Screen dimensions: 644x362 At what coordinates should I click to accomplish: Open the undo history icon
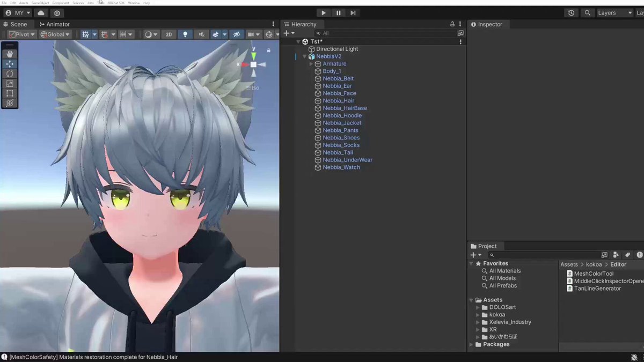point(571,13)
